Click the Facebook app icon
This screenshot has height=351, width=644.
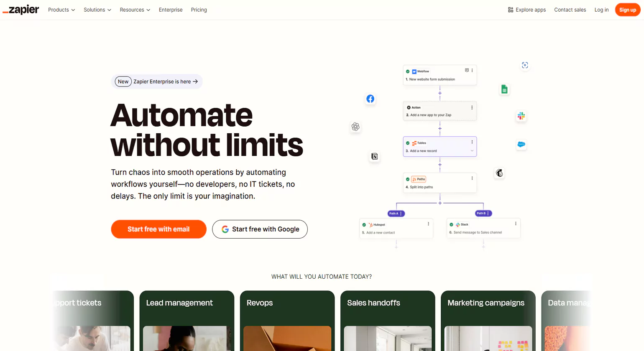(x=370, y=99)
